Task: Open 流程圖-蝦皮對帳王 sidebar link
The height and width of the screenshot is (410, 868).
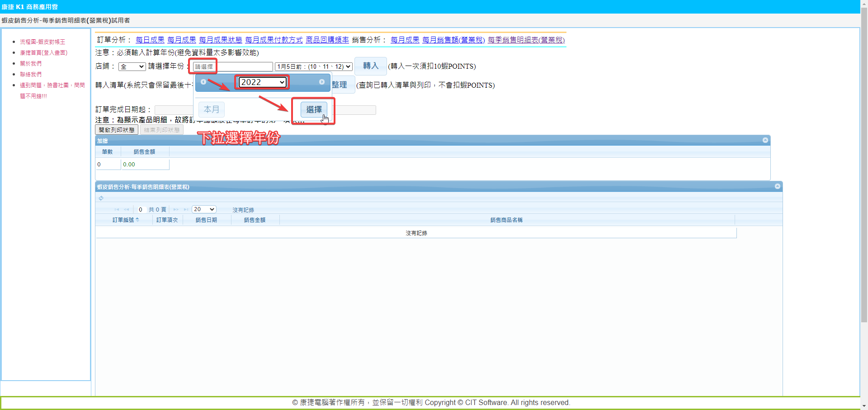Action: coord(42,42)
